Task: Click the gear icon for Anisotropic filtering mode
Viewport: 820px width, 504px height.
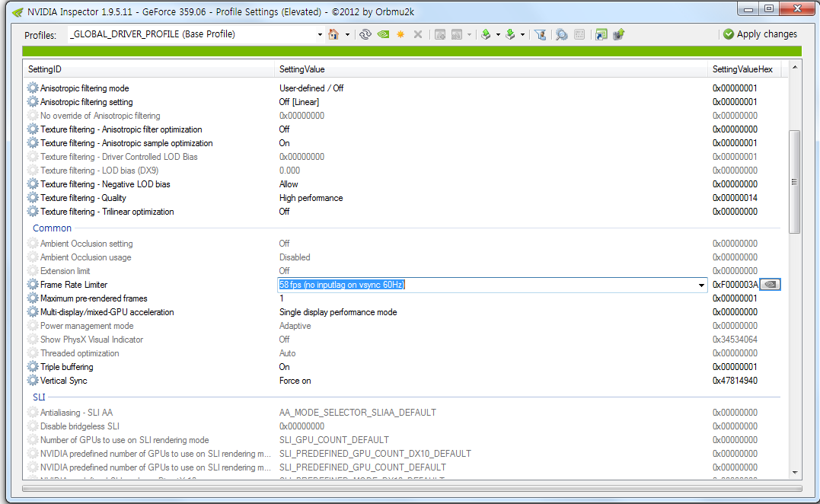Action: pyautogui.click(x=33, y=88)
